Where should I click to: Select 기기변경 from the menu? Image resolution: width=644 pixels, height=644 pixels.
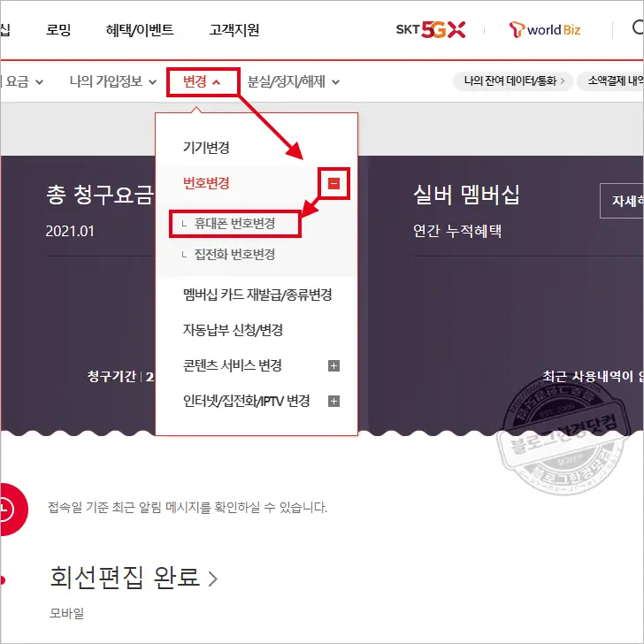click(x=206, y=148)
